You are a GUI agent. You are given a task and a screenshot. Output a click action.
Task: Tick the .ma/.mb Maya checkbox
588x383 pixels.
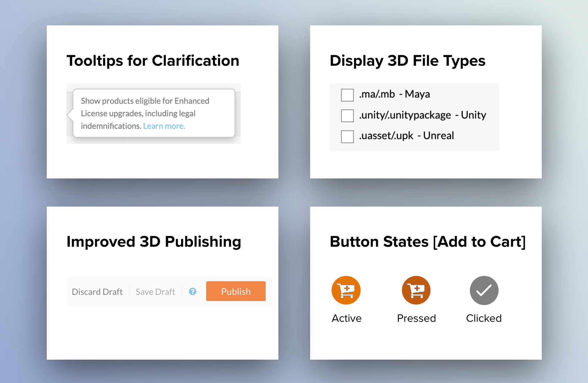click(347, 95)
